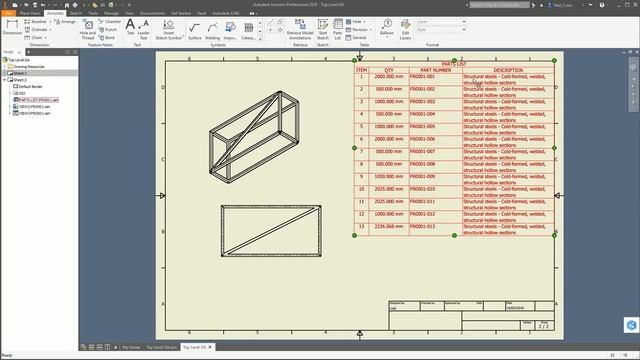Click Retrieve Model Annotations
Screen dimensions: 640x360
click(x=300, y=29)
